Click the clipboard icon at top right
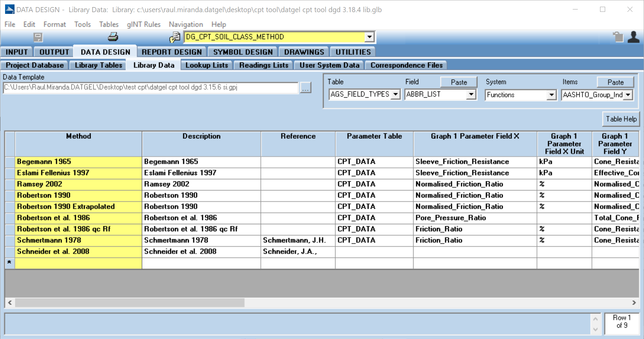 [618, 37]
